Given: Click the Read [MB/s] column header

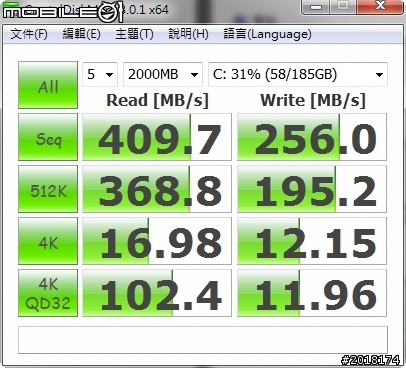Looking at the screenshot, I should [157, 100].
